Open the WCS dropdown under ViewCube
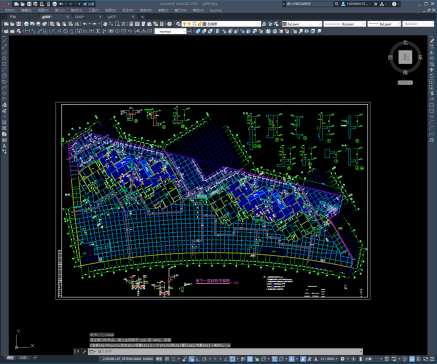This screenshot has width=437, height=364. click(405, 82)
